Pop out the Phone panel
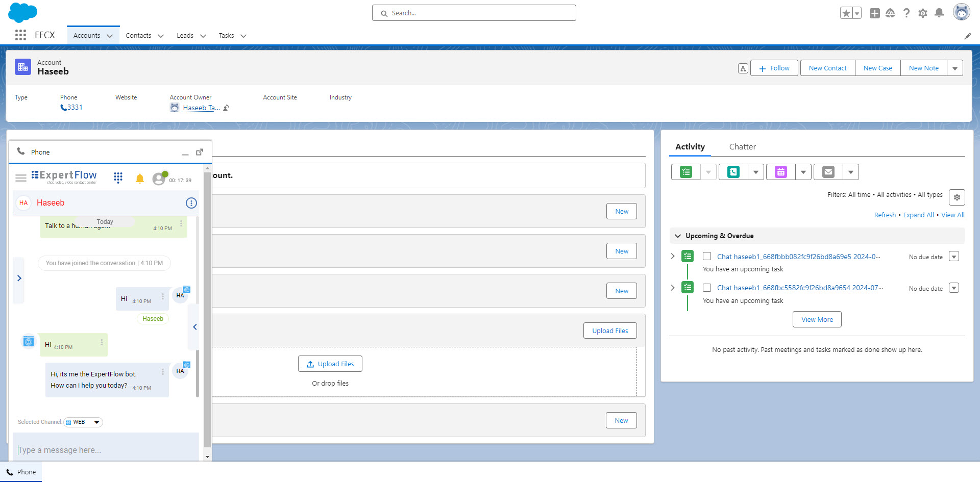This screenshot has height=482, width=980. [x=200, y=152]
